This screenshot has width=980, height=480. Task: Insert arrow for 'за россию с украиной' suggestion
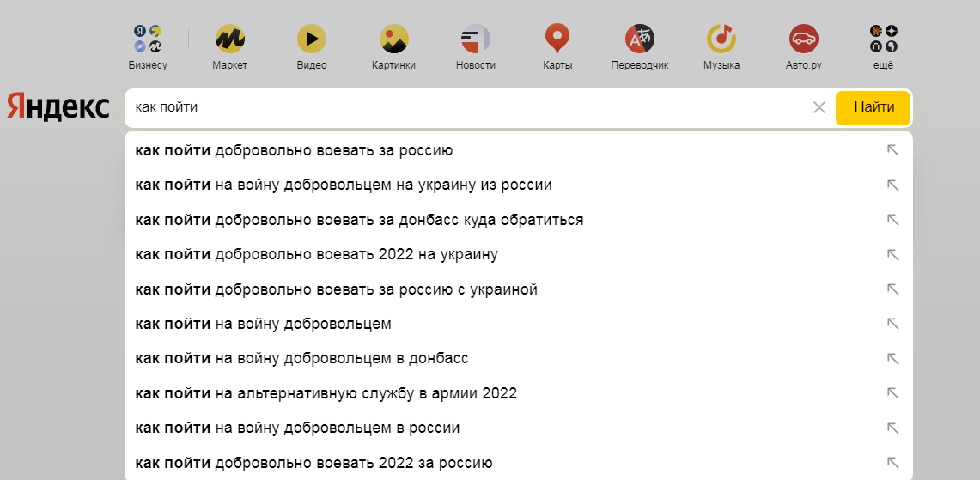point(892,289)
